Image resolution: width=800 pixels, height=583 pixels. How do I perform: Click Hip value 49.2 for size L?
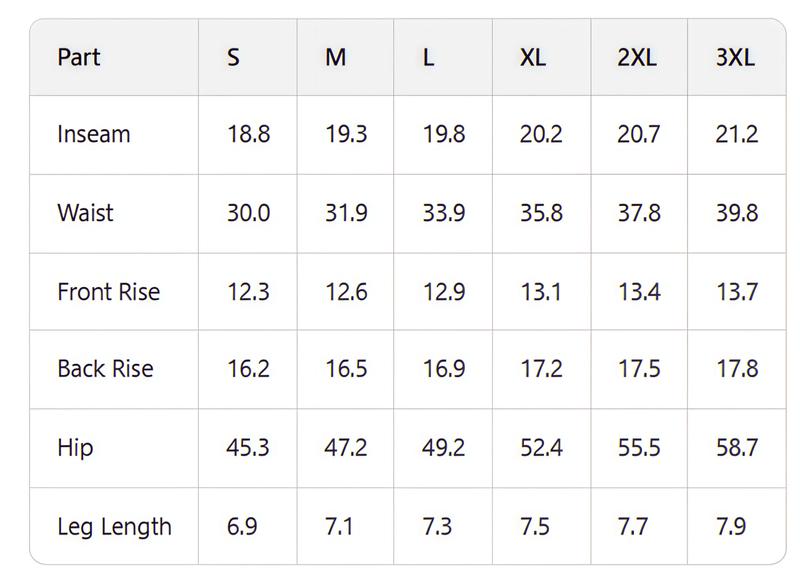[443, 447]
